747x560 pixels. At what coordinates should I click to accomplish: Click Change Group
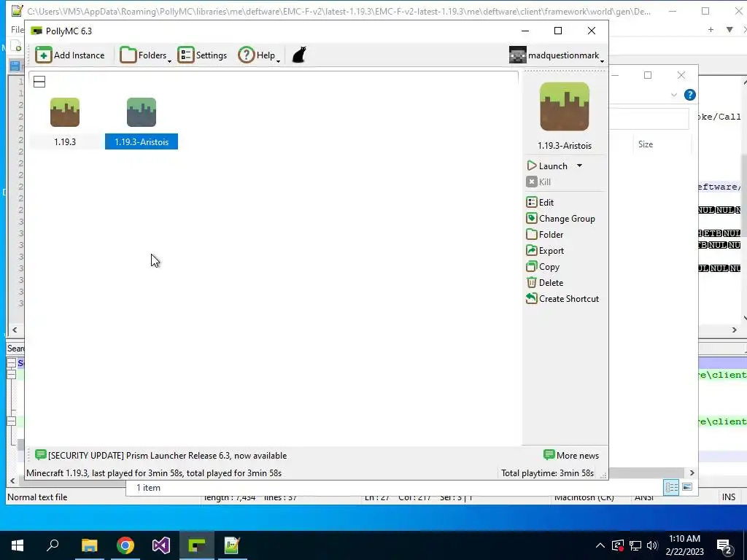(x=561, y=219)
